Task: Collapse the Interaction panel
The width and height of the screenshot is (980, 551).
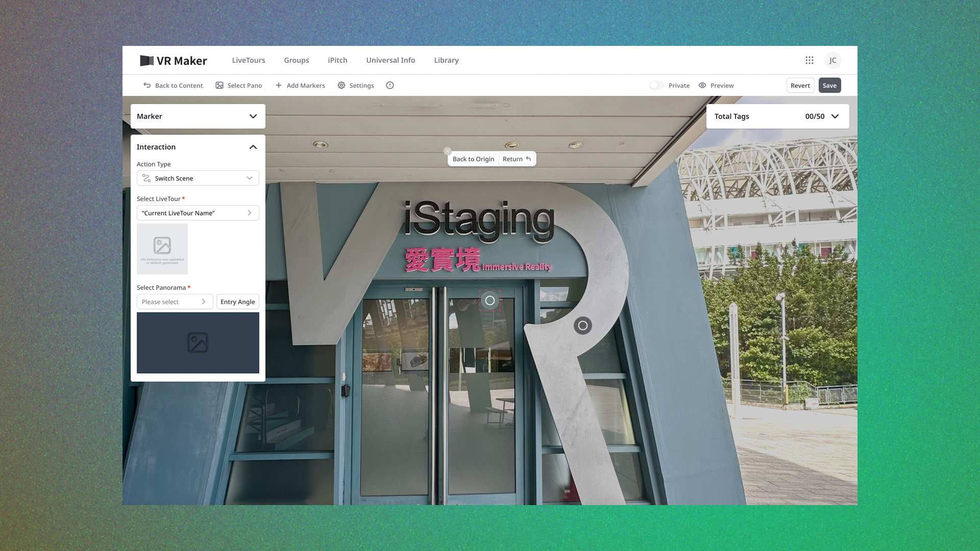Action: coord(253,147)
